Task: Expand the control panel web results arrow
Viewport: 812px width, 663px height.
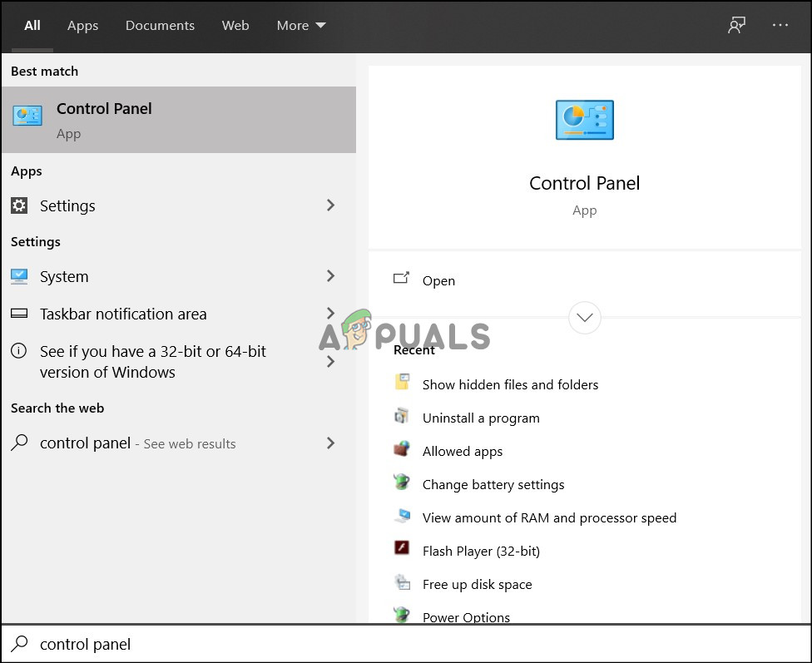Action: [330, 443]
